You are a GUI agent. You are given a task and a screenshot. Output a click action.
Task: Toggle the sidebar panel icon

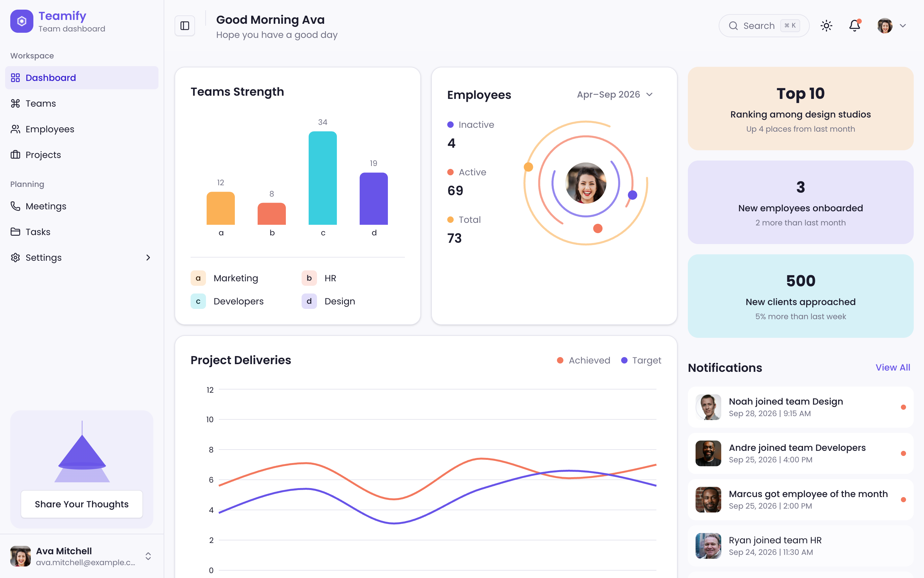(x=185, y=26)
